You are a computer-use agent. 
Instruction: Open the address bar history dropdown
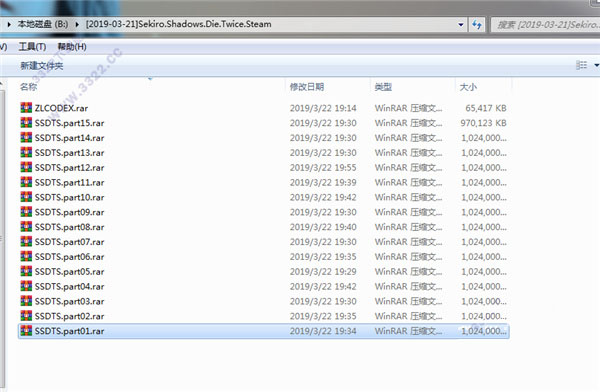(461, 25)
